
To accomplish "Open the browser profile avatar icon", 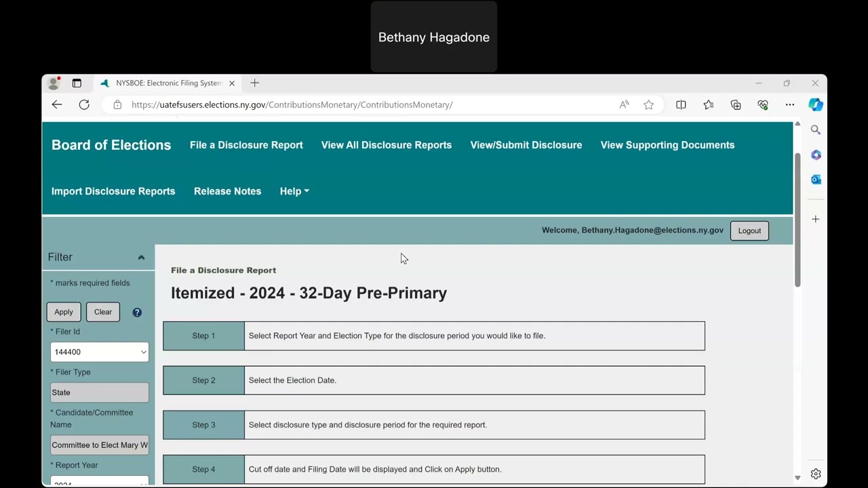I will [54, 83].
